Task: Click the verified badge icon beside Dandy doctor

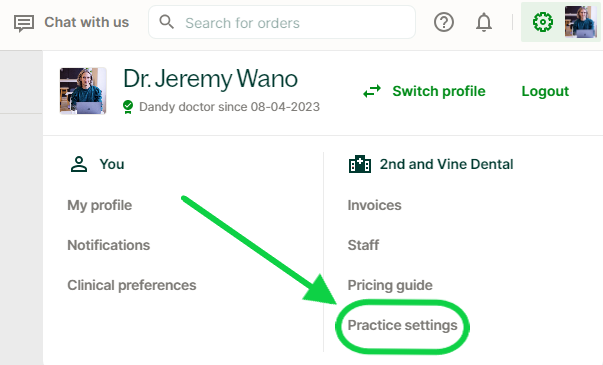Action: tap(128, 107)
